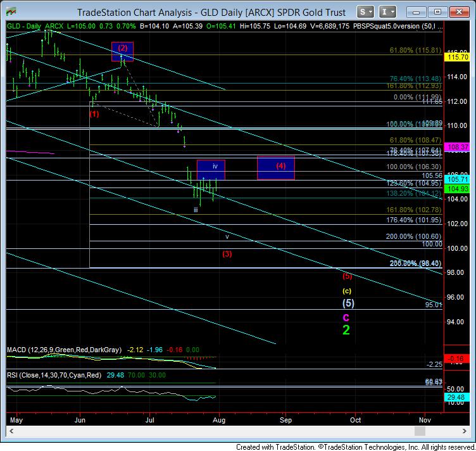
Task: Click the 100.00 price axis label
Action: [457, 248]
